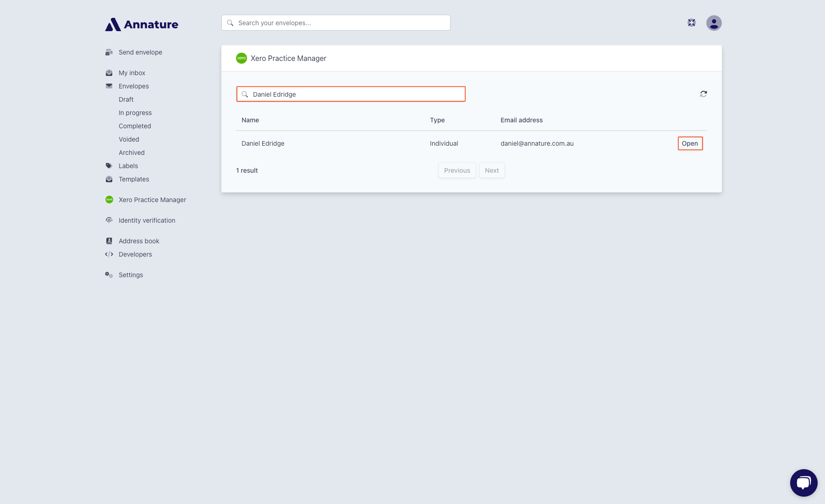The height and width of the screenshot is (504, 825).
Task: Click the Settings gear icon
Action: click(x=109, y=274)
